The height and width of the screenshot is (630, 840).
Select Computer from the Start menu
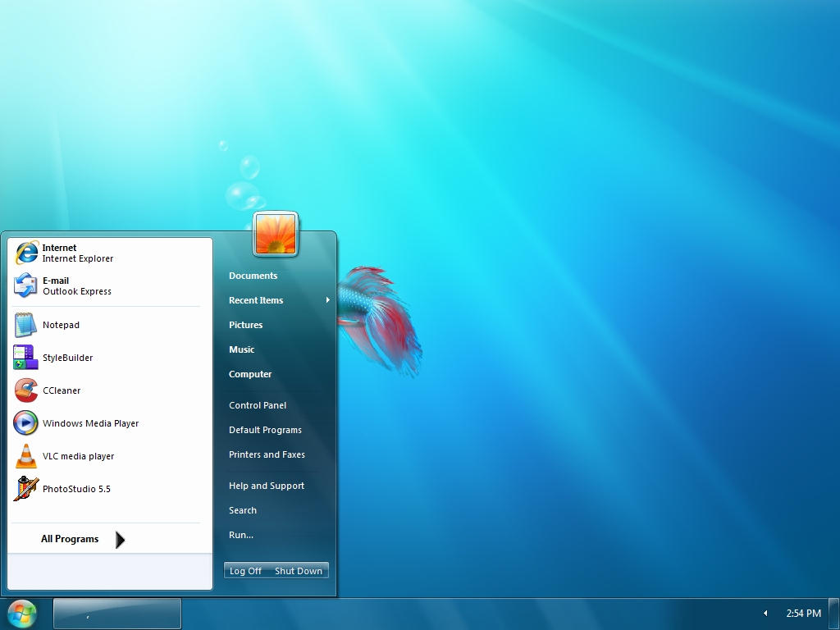coord(250,374)
